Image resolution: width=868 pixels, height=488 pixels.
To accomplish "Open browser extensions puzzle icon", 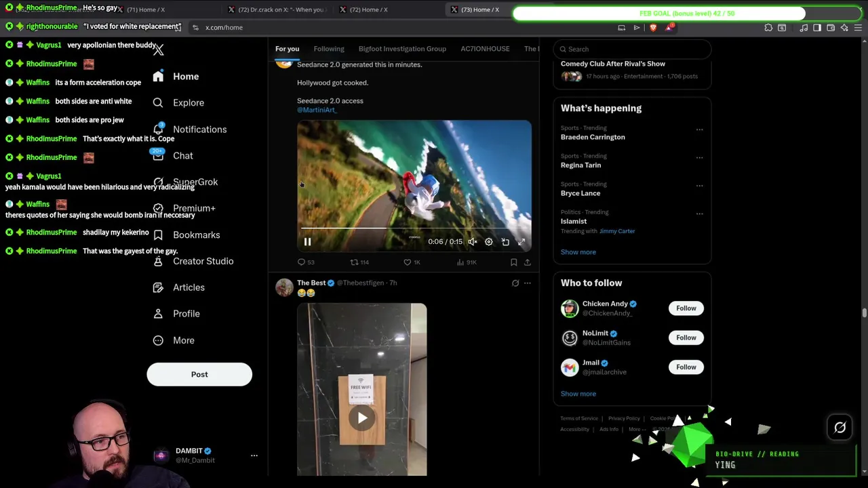I will [x=768, y=28].
